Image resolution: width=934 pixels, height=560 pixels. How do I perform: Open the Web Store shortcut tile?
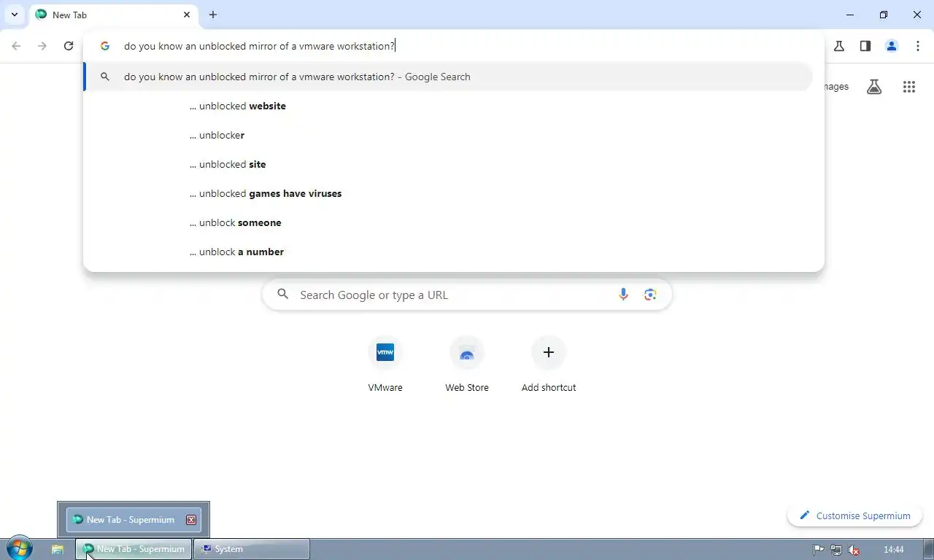(467, 365)
